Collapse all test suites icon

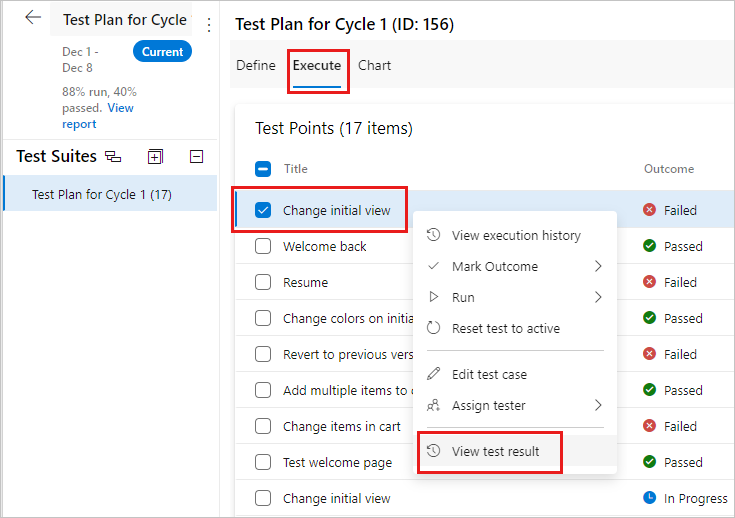197,156
